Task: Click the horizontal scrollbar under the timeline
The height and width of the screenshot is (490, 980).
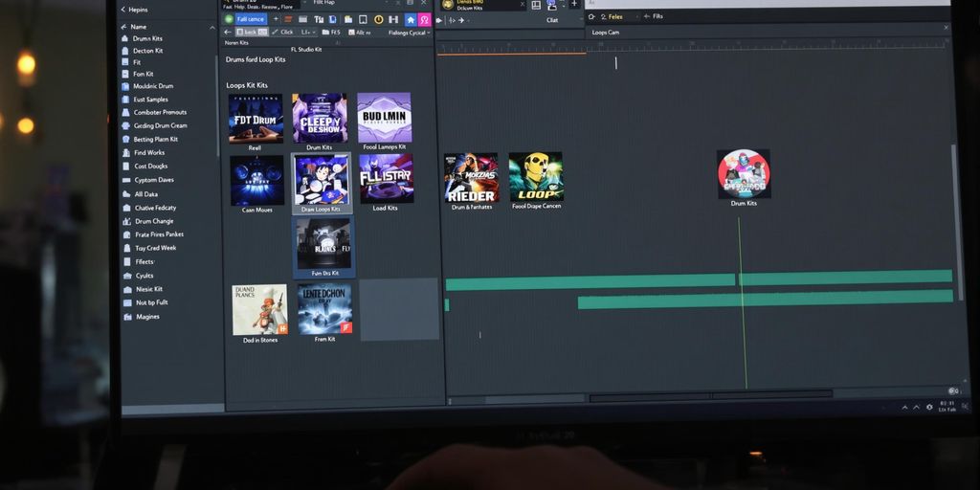Action: [x=710, y=396]
